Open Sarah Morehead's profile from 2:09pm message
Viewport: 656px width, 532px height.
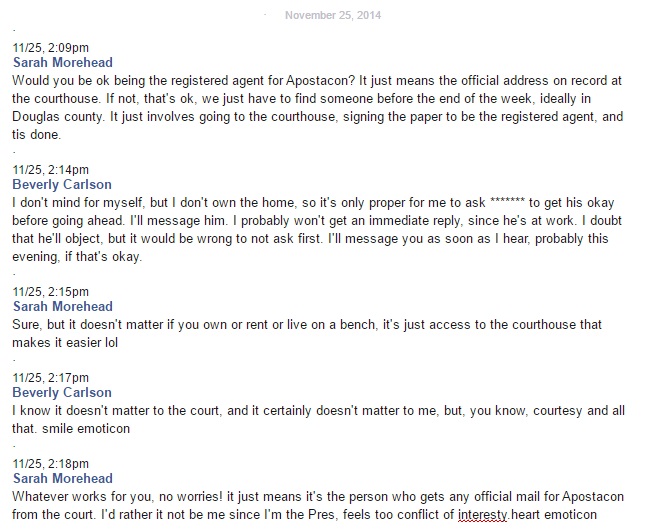pos(63,62)
